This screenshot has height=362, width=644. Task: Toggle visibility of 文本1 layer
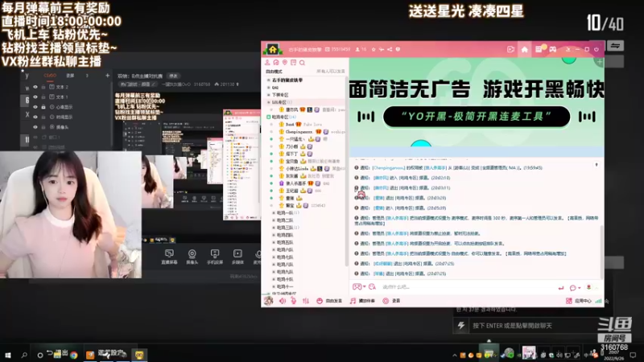[x=35, y=97]
